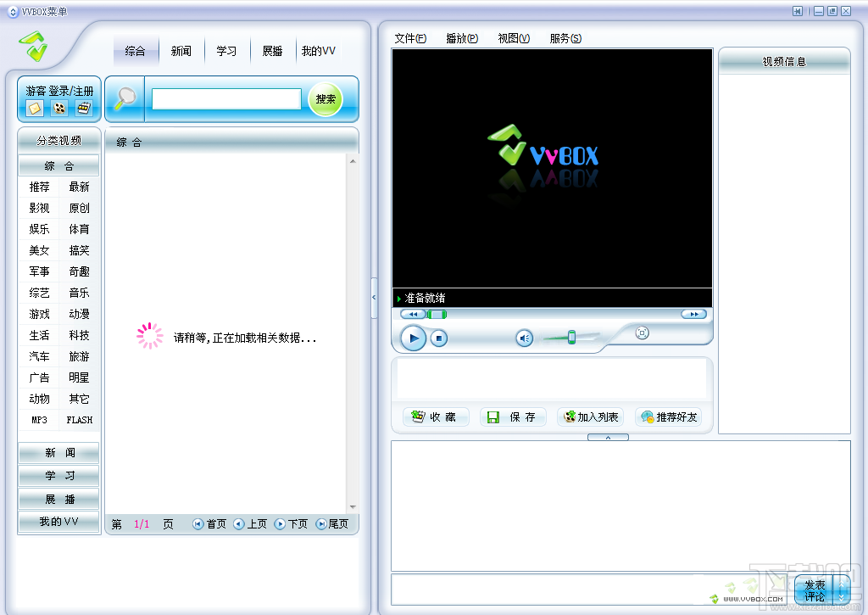The width and height of the screenshot is (868, 615).
Task: Open the 旅游 video category
Action: tap(79, 356)
